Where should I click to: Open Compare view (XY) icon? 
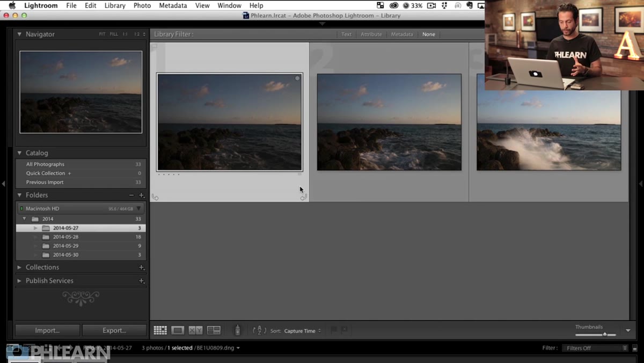(195, 330)
